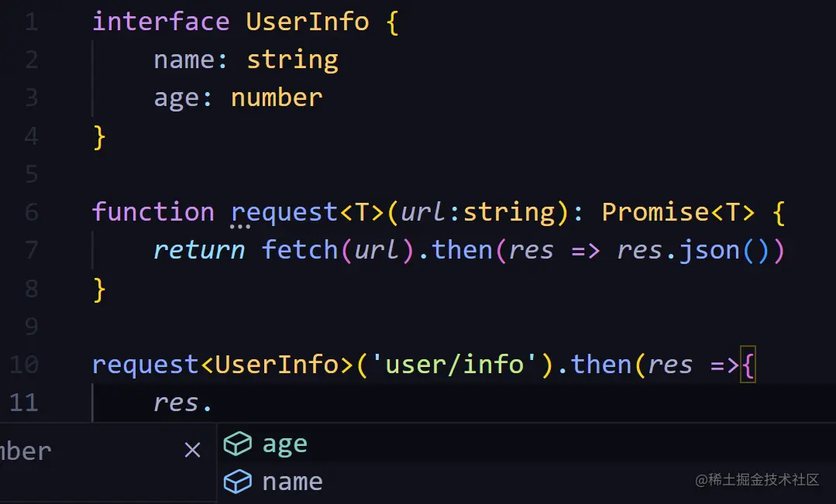The image size is (836, 504).
Task: Click the highlighted opening brace on line 10
Action: click(x=748, y=365)
